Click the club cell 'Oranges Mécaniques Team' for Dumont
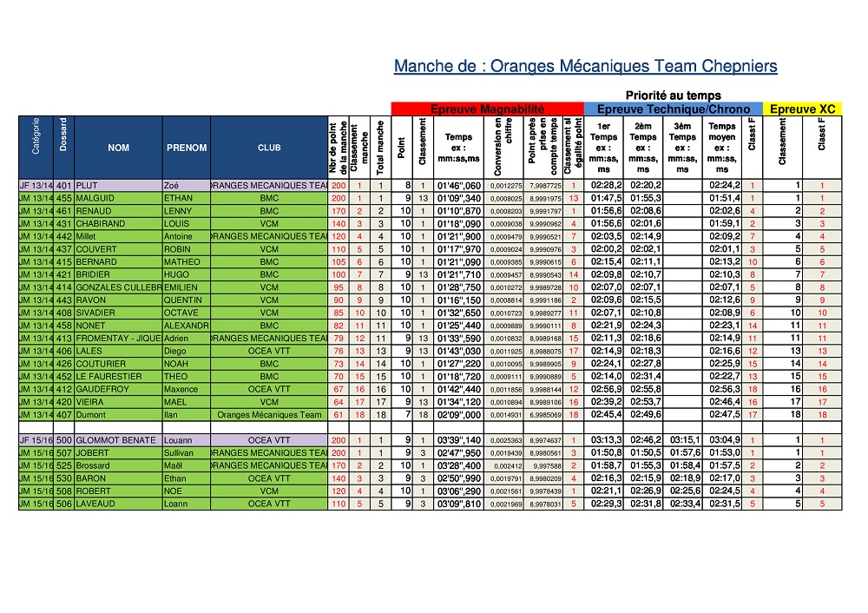The width and height of the screenshot is (868, 613). tap(269, 415)
